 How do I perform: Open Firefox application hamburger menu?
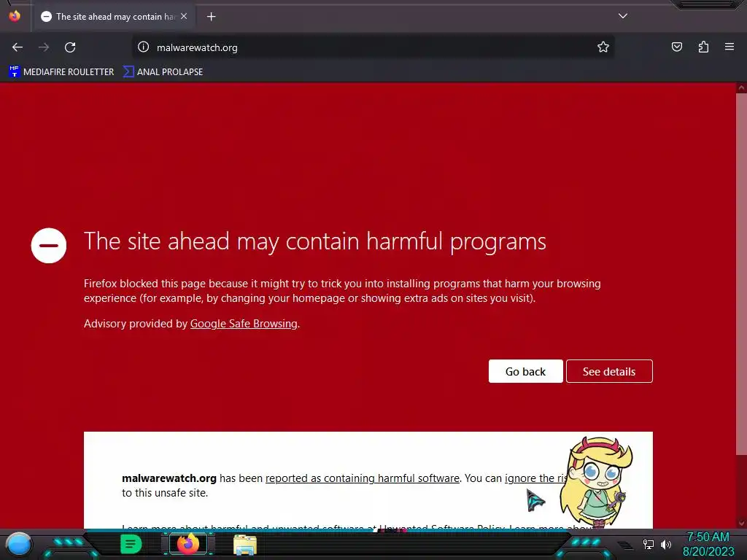click(729, 47)
